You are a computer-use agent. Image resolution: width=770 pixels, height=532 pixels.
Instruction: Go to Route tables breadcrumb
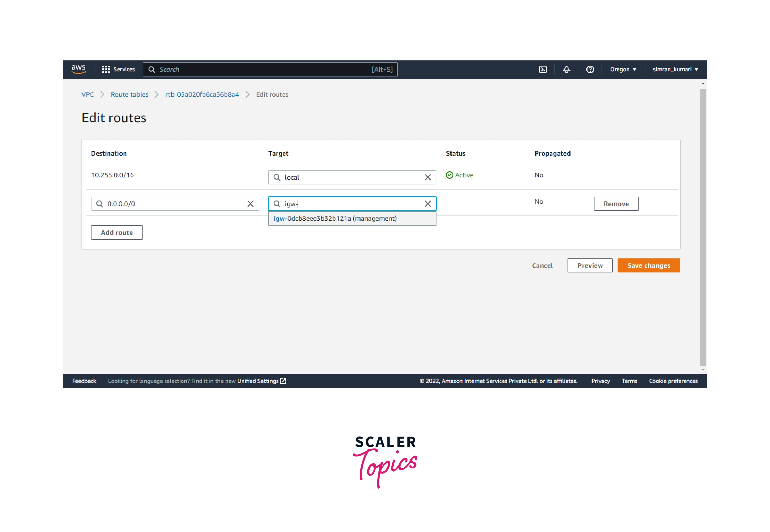point(130,94)
